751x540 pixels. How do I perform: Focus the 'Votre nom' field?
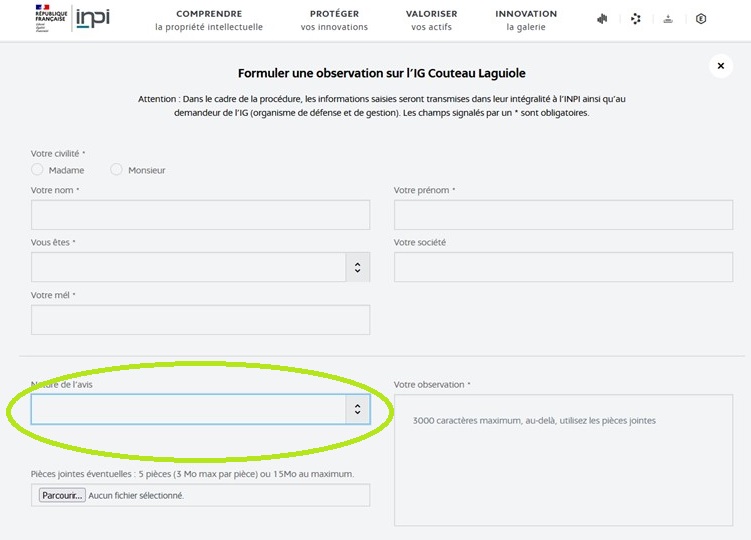click(x=201, y=215)
